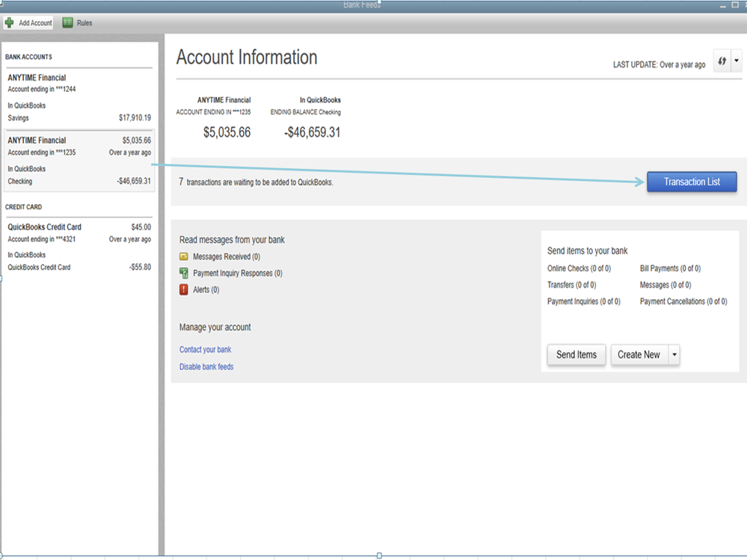Click the Payment Inquiry Responses icon
747x560 pixels.
click(x=183, y=273)
